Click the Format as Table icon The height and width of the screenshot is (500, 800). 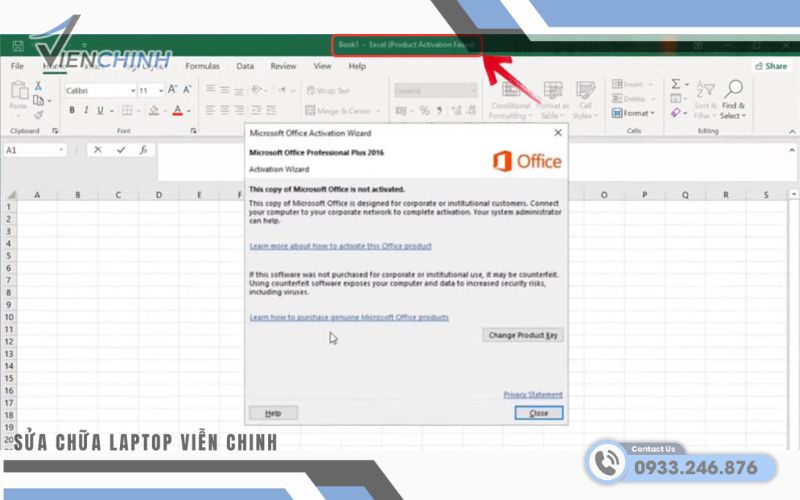(553, 90)
